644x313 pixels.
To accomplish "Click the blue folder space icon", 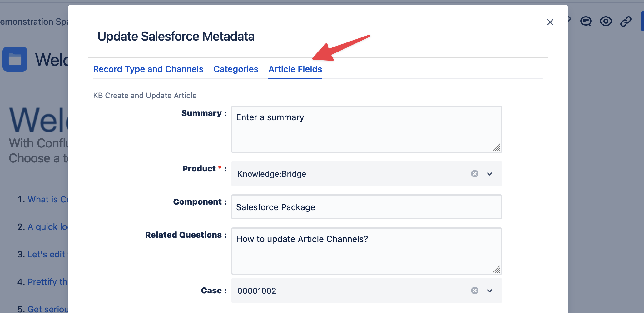I will point(15,59).
